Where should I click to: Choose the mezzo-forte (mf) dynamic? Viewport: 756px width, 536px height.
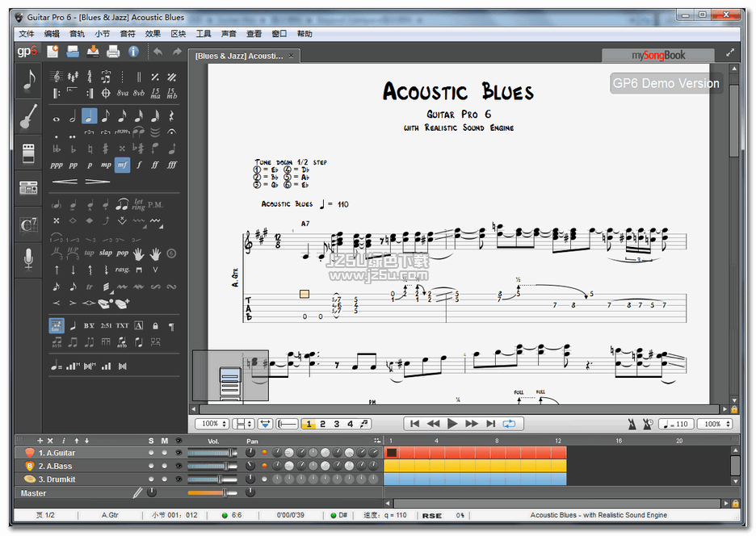tap(122, 165)
